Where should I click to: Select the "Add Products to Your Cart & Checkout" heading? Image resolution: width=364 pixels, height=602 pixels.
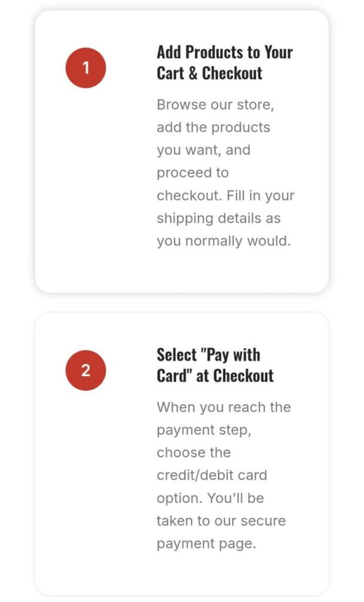click(x=225, y=62)
